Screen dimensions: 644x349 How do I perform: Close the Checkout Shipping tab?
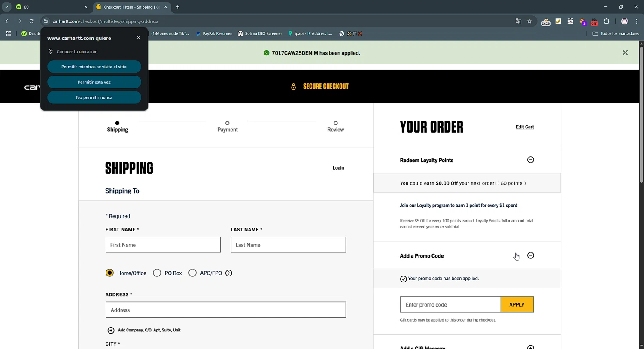point(166,7)
